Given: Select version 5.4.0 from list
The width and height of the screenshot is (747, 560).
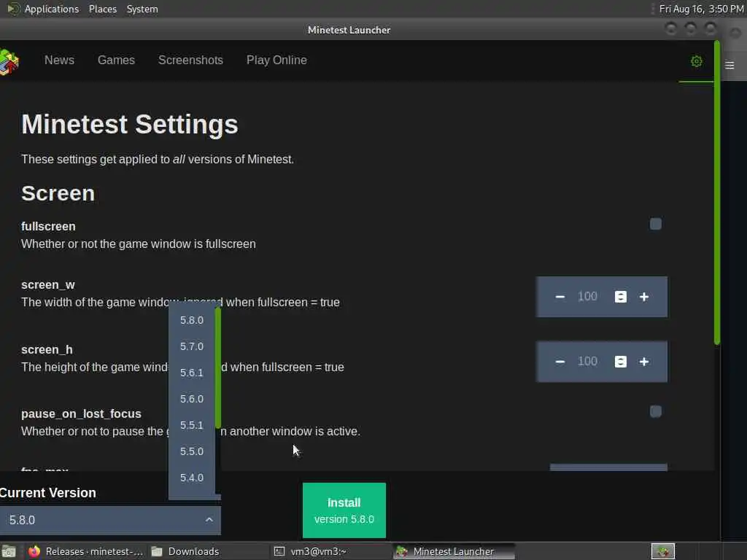Looking at the screenshot, I should click(192, 477).
